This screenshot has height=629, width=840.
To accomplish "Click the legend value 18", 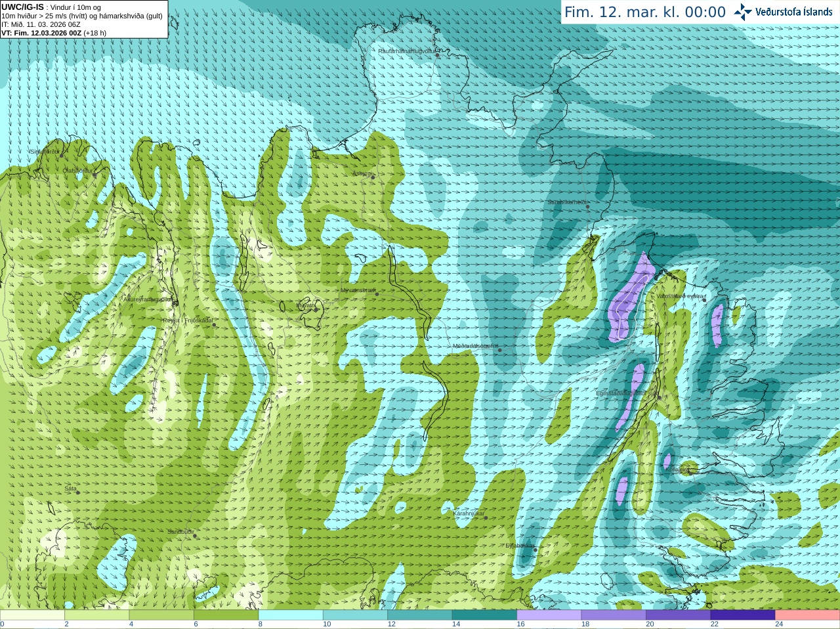I will [585, 624].
